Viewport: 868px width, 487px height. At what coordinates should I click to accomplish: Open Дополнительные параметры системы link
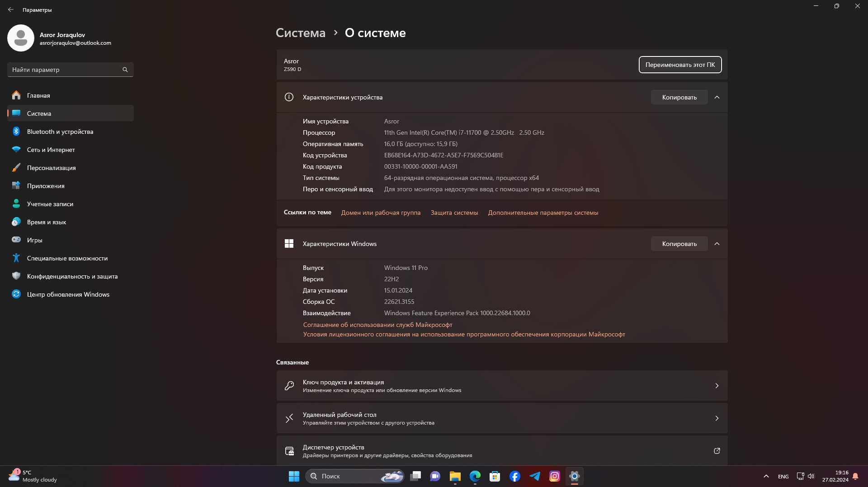click(x=543, y=213)
